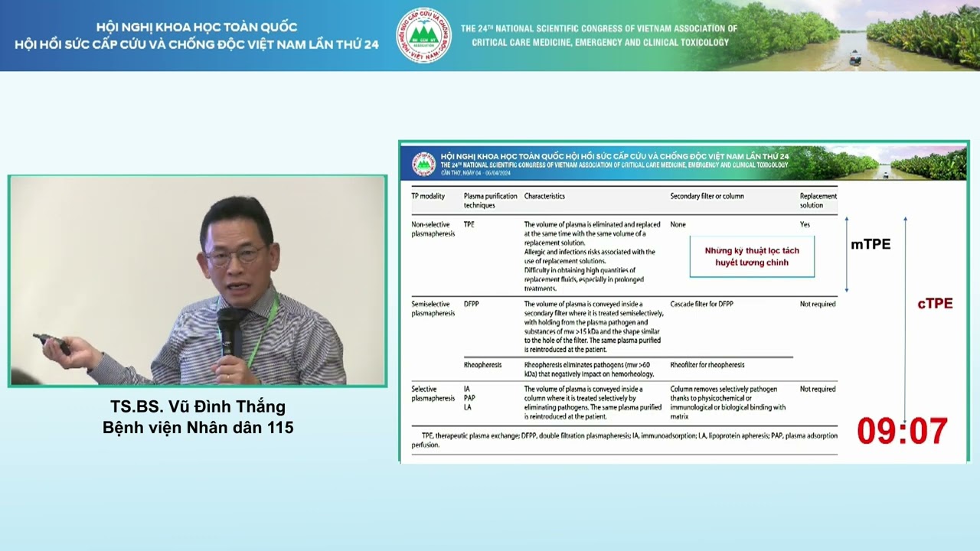Image resolution: width=980 pixels, height=551 pixels.
Task: Click 'Not required' in the DFPP row
Action: coord(818,304)
